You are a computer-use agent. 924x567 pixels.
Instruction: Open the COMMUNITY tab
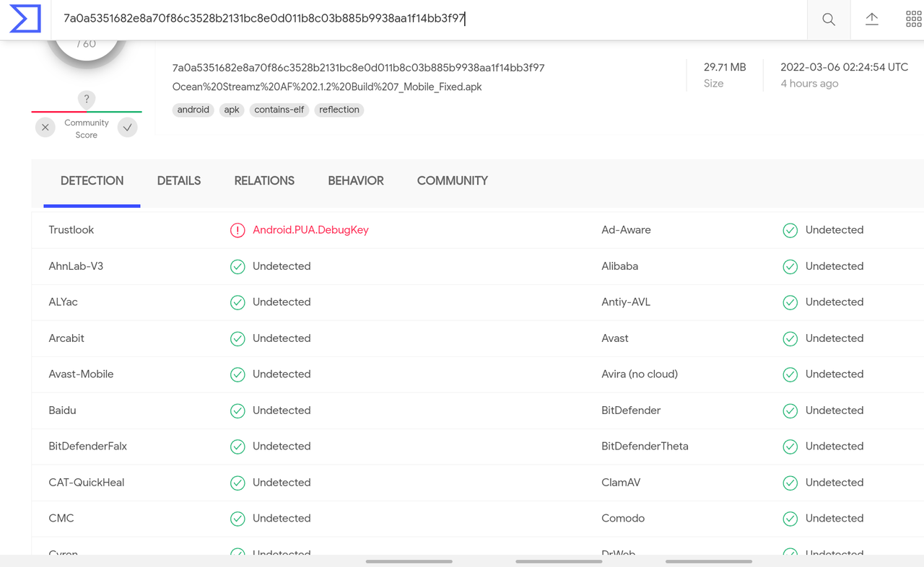[452, 180]
